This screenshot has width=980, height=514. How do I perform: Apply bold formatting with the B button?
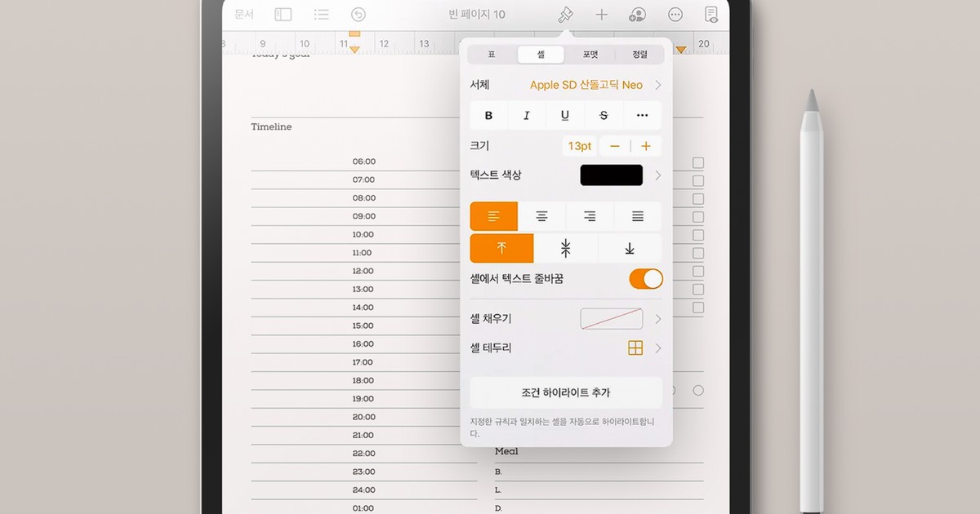(x=488, y=115)
